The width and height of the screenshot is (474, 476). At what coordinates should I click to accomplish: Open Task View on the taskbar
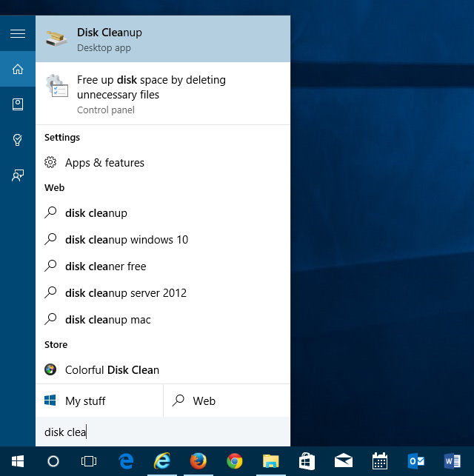tap(89, 461)
